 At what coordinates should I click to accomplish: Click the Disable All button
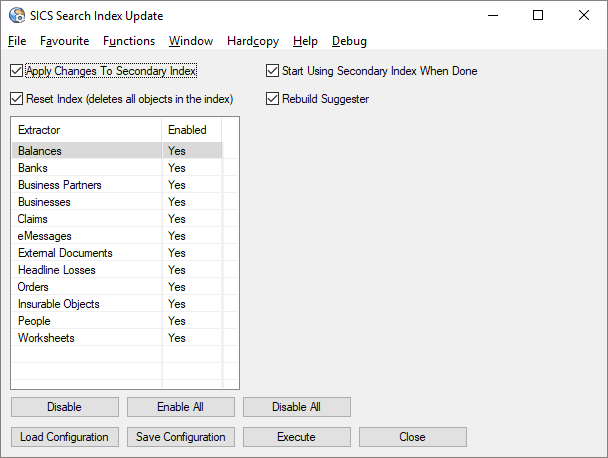[297, 407]
